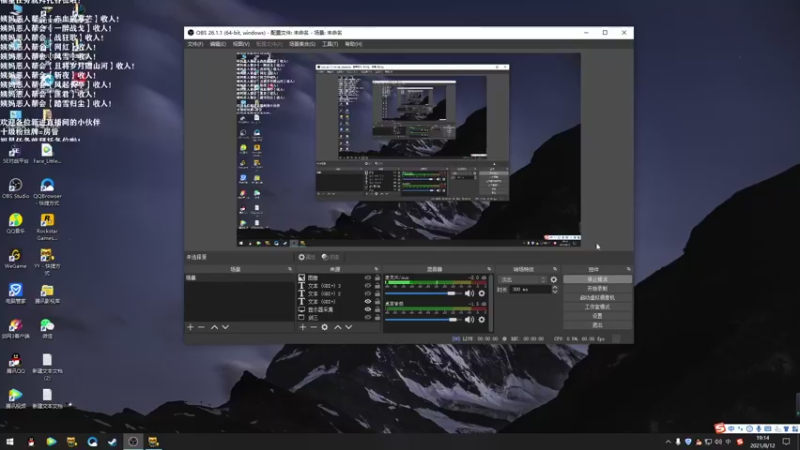Pop out the Sources dock panel

click(x=376, y=269)
